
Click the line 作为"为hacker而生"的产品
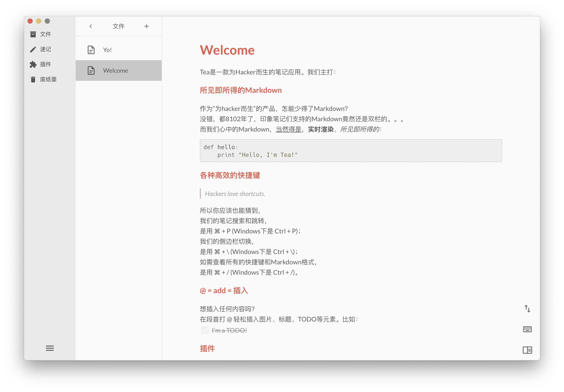(274, 109)
